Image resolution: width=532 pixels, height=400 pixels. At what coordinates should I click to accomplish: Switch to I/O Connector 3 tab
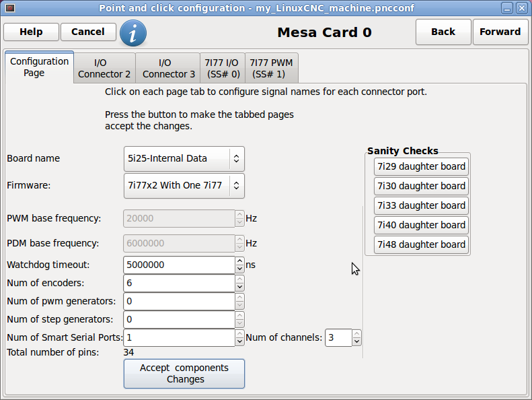tap(168, 68)
